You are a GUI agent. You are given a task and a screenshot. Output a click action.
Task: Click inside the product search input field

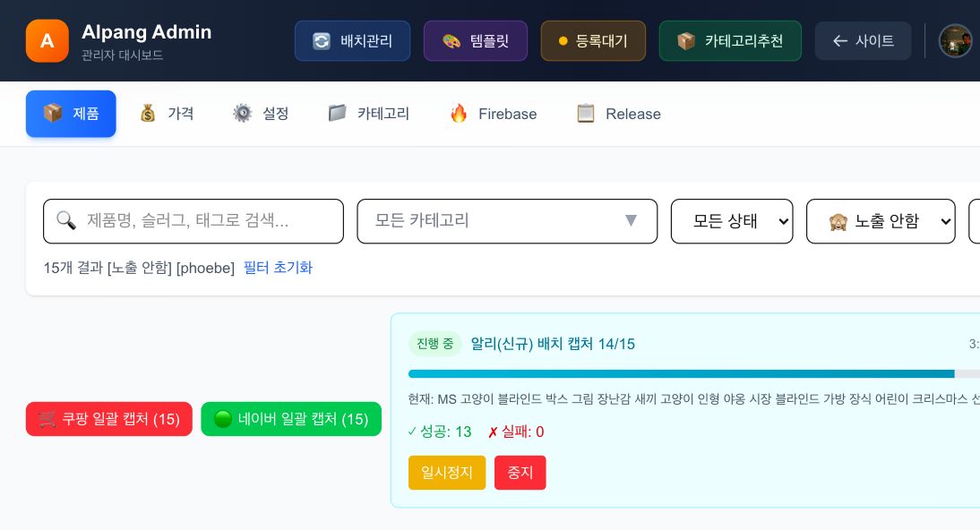[x=193, y=221]
